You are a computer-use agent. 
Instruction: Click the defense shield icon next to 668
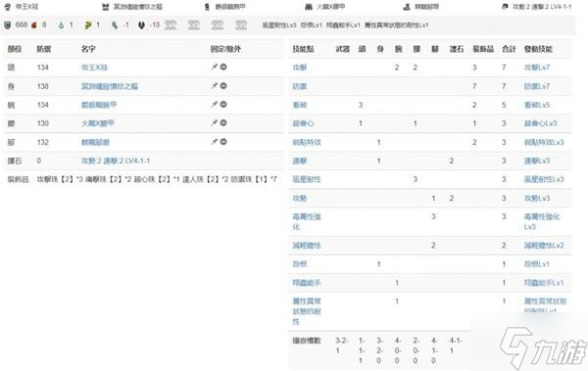click(8, 25)
